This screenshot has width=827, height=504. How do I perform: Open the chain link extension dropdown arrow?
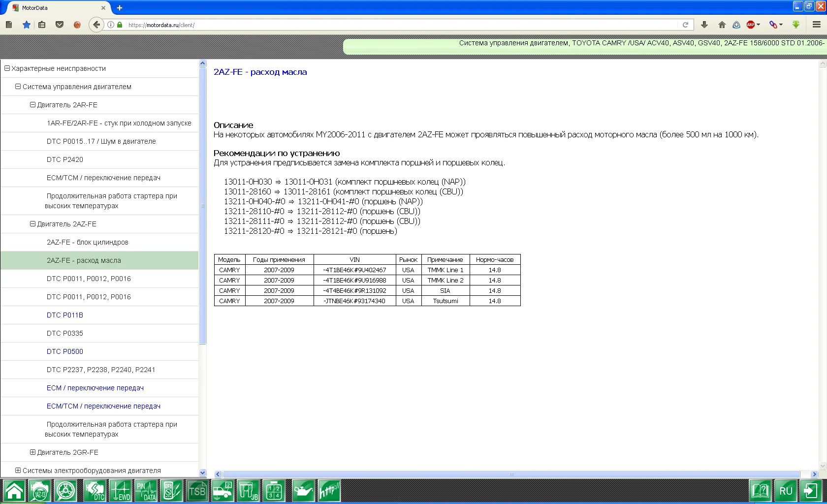(781, 25)
